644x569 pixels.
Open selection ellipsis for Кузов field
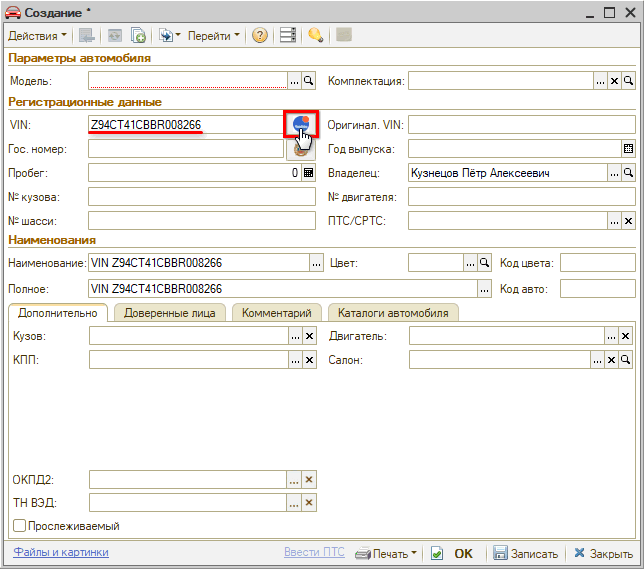tap(295, 337)
